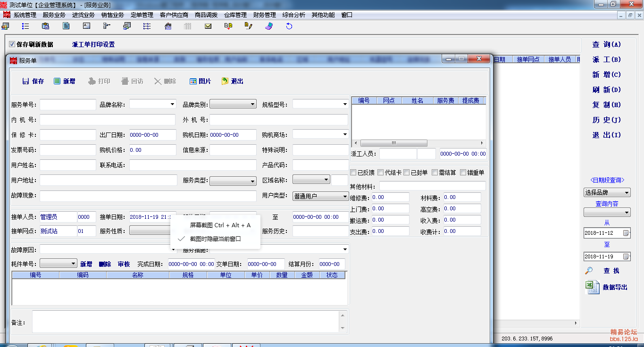644x347 pixels.
Task: Click the document page toolbar icon
Action: click(x=66, y=26)
